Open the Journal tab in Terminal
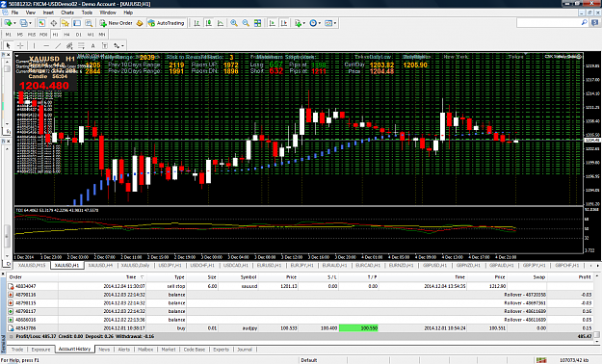 [245, 350]
